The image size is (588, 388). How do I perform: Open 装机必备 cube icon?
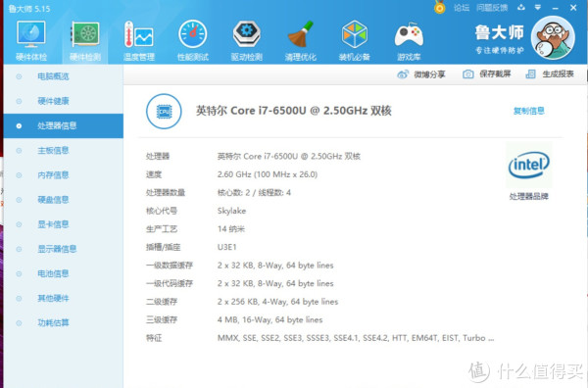click(x=355, y=34)
